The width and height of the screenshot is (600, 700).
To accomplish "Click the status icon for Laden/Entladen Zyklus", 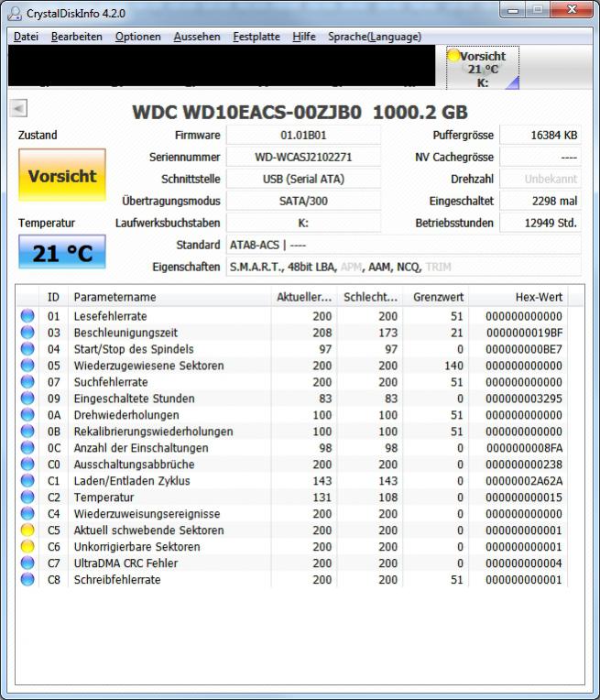I will 27,481.
